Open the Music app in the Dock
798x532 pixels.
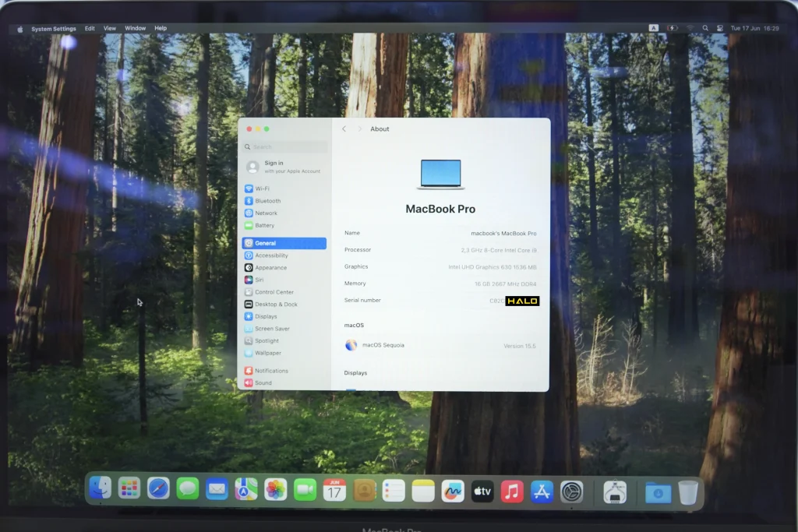511,491
